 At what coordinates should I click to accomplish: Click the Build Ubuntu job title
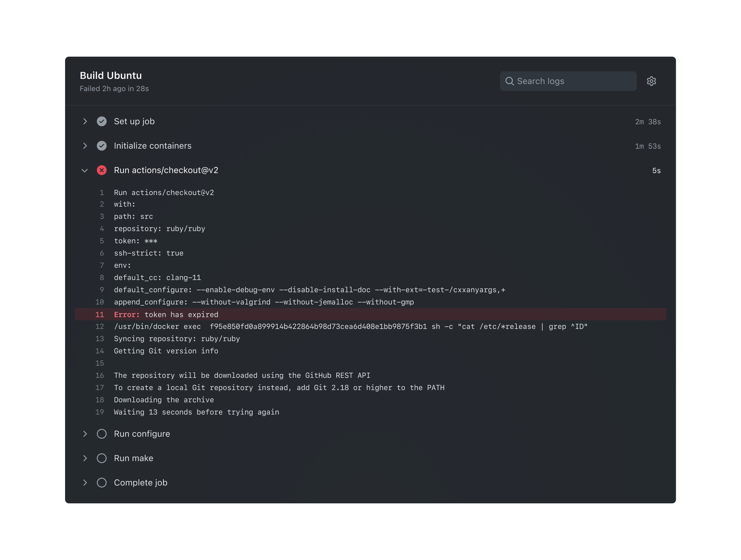coord(111,75)
